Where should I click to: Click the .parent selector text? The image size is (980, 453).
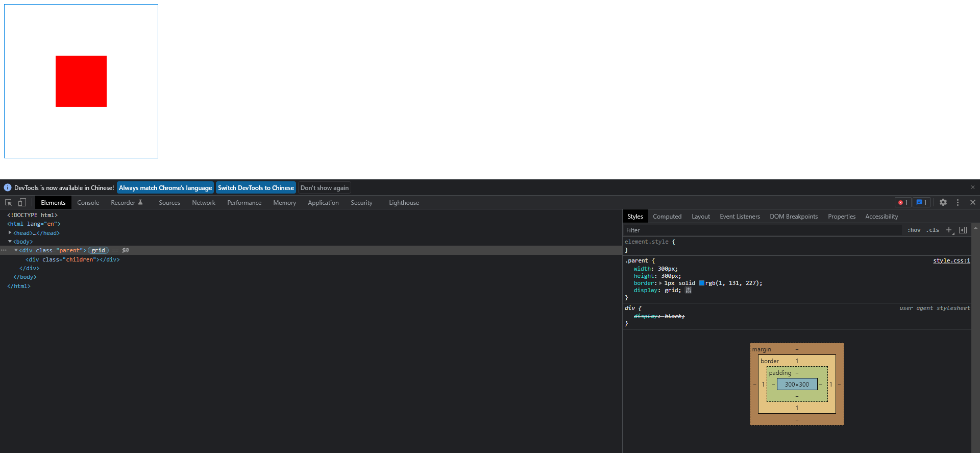(x=638, y=260)
